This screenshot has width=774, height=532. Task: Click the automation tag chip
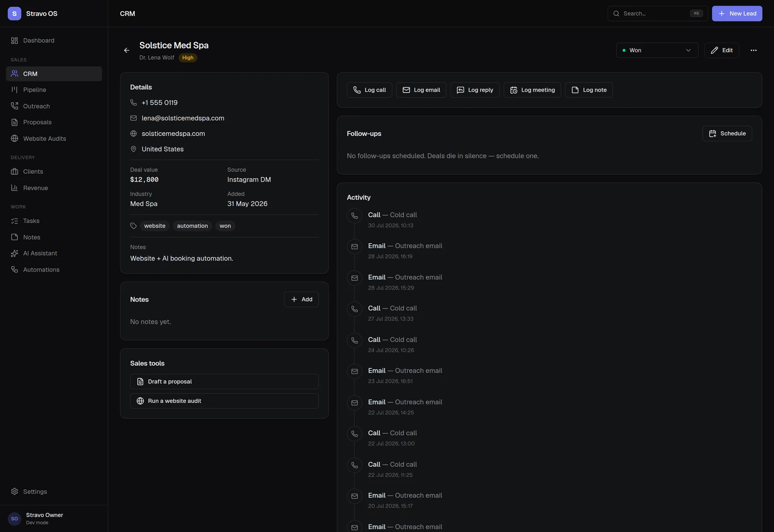pyautogui.click(x=192, y=226)
